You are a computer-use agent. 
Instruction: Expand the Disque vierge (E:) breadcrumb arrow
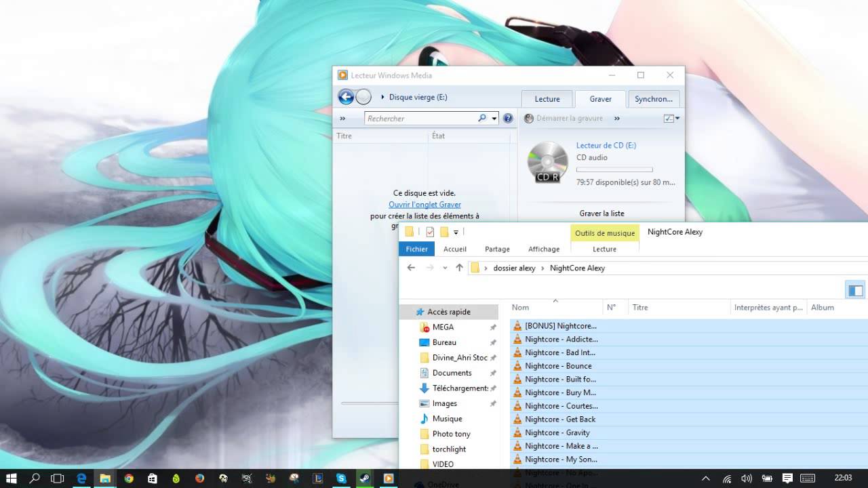pyautogui.click(x=382, y=97)
